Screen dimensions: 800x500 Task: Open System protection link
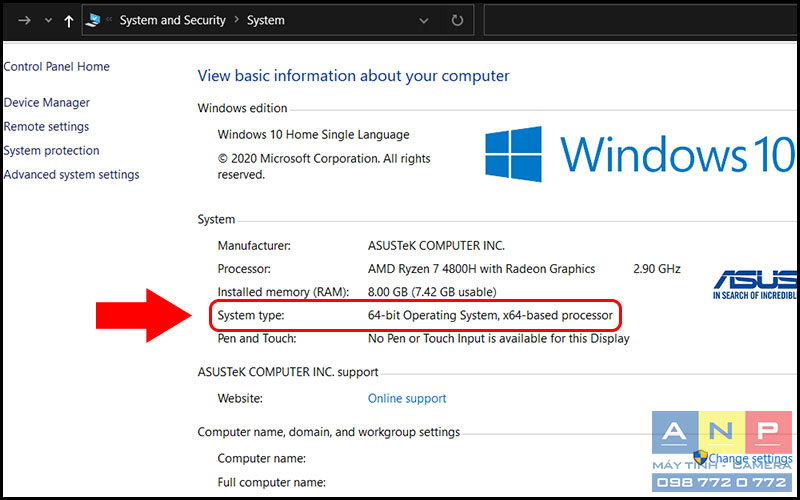coord(52,151)
